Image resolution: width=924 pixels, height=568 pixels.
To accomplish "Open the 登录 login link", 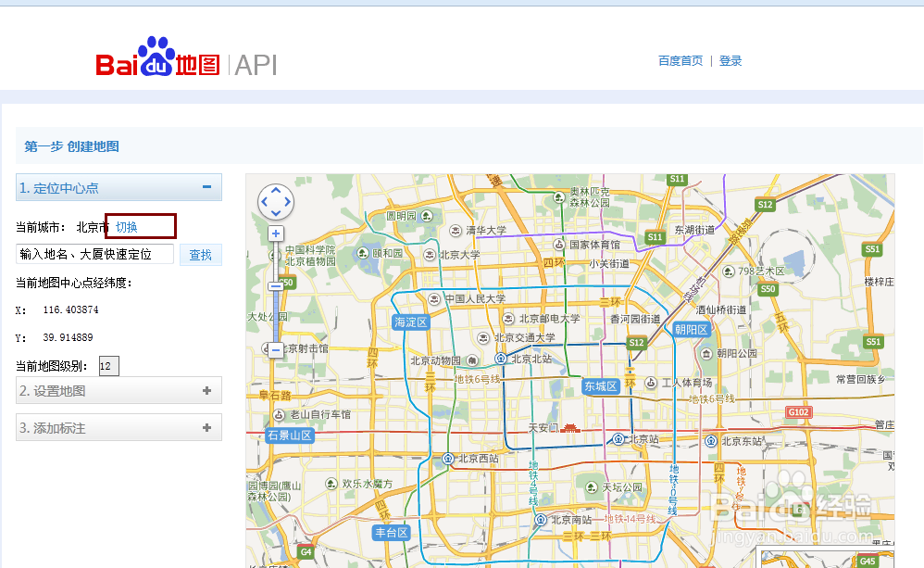I will pos(730,61).
